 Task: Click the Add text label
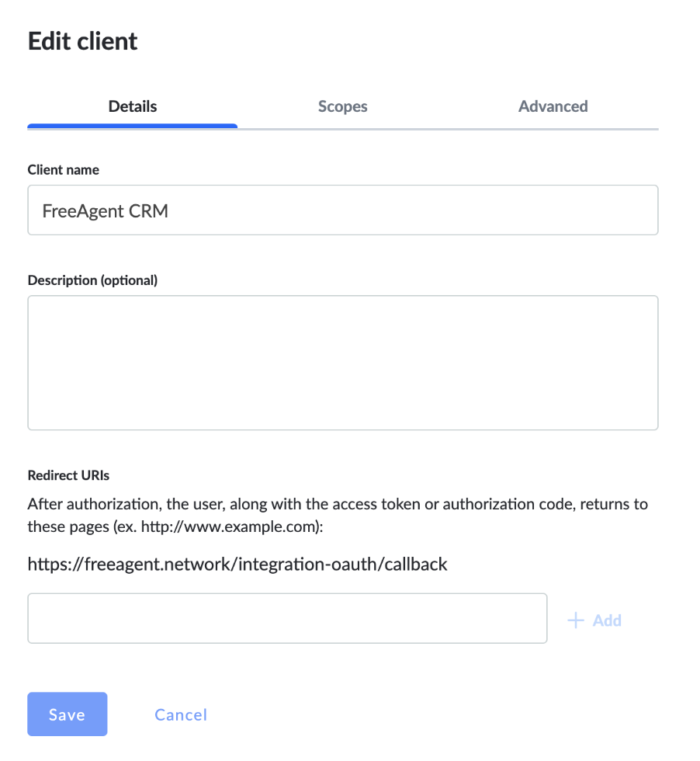pos(607,620)
